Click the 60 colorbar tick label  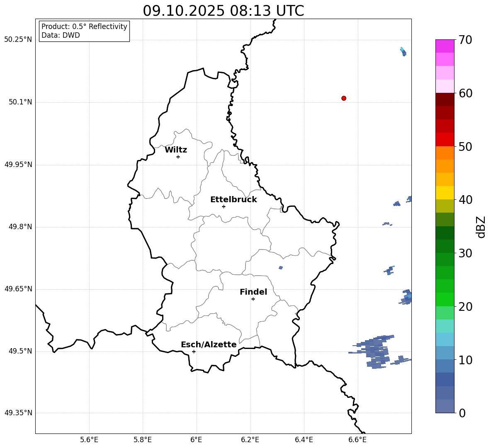click(465, 93)
